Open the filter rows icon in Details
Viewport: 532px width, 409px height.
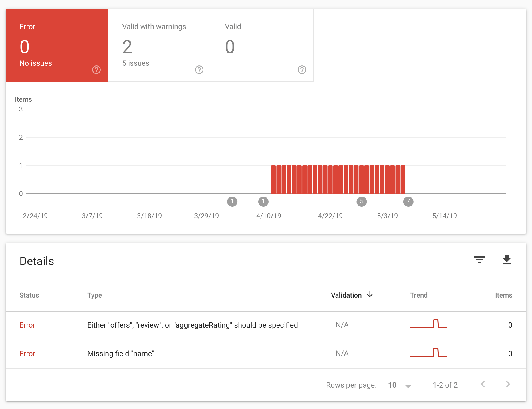click(x=479, y=260)
